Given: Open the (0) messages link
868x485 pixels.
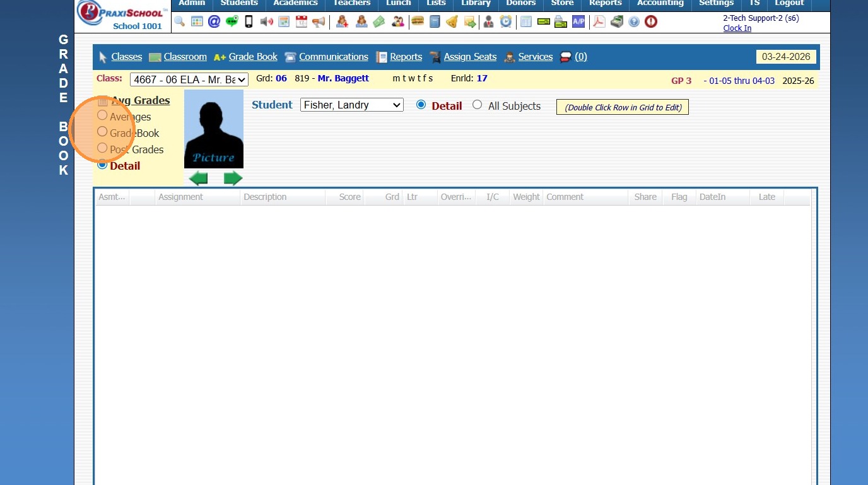Looking at the screenshot, I should click(x=581, y=57).
